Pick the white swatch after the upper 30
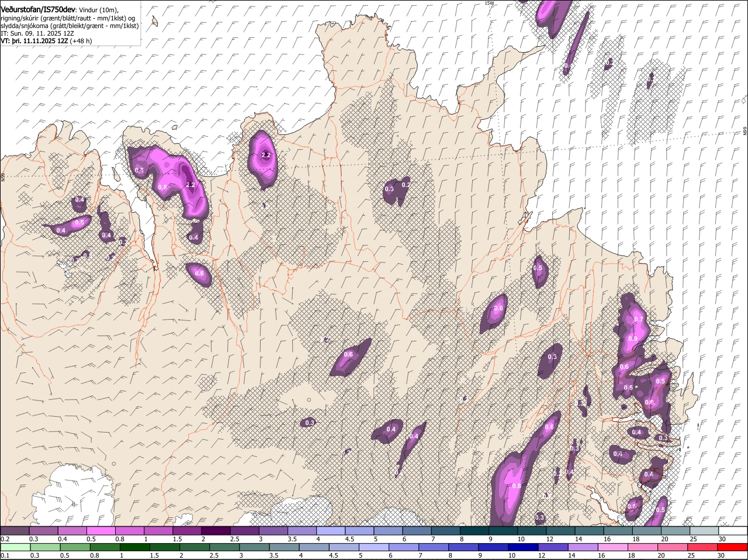The width and height of the screenshot is (748, 560). point(733,530)
